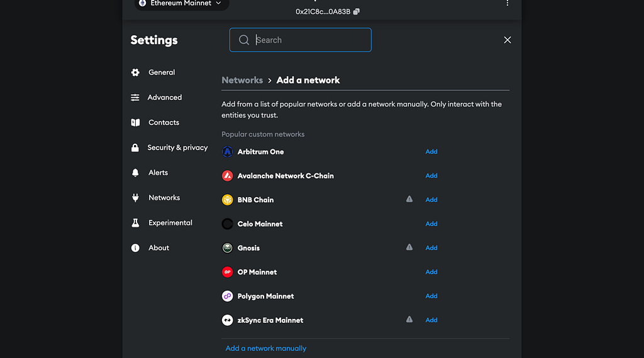This screenshot has height=358, width=644.
Task: Add Gnosis network
Action: (431, 247)
